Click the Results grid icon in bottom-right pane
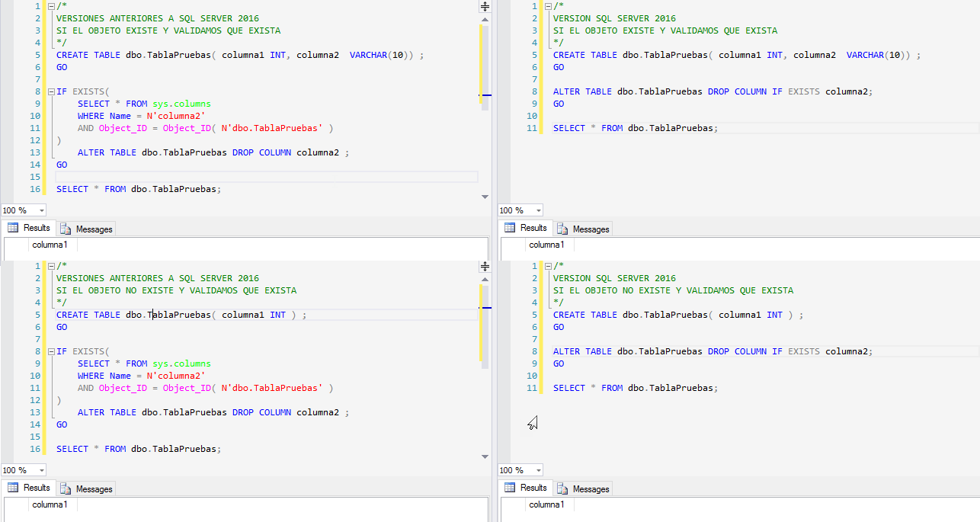This screenshot has height=522, width=980. [x=508, y=488]
